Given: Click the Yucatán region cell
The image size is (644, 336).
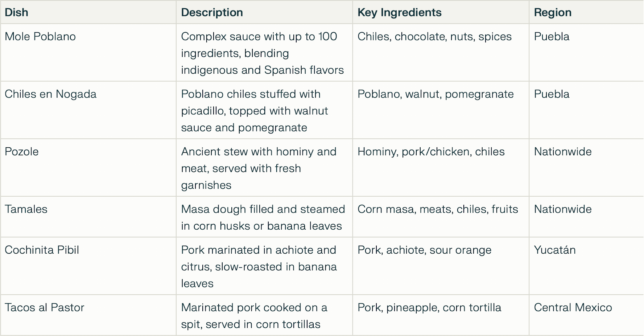Looking at the screenshot, I should tap(586, 266).
